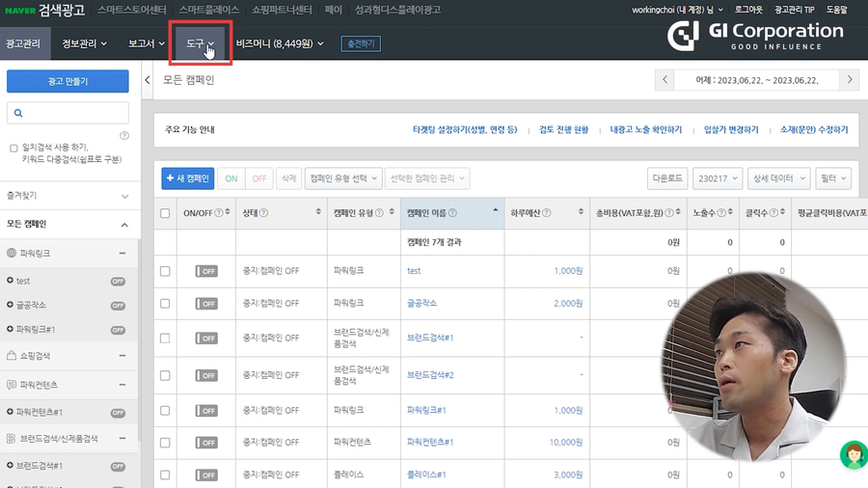Open 도구 menu
This screenshot has height=488, width=868.
pyautogui.click(x=200, y=43)
